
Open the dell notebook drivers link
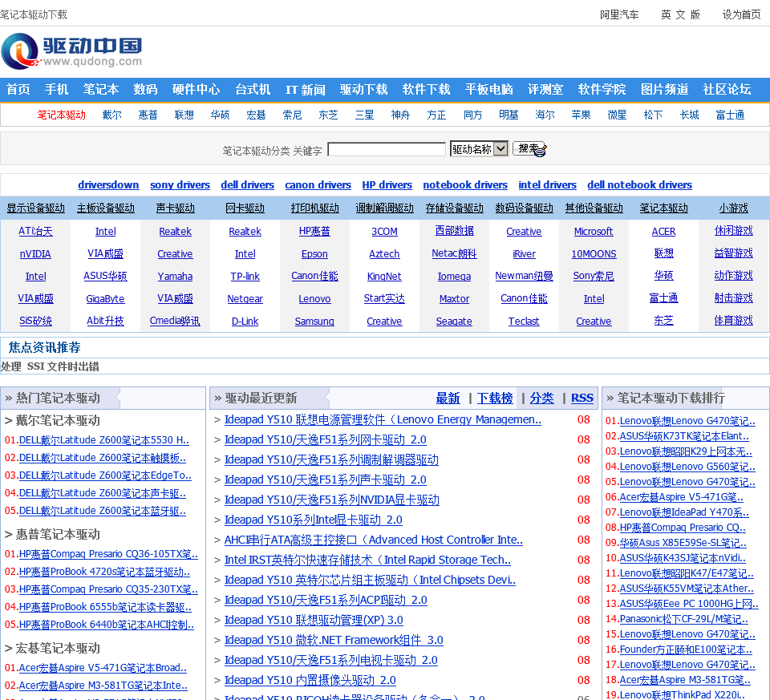pyautogui.click(x=640, y=185)
